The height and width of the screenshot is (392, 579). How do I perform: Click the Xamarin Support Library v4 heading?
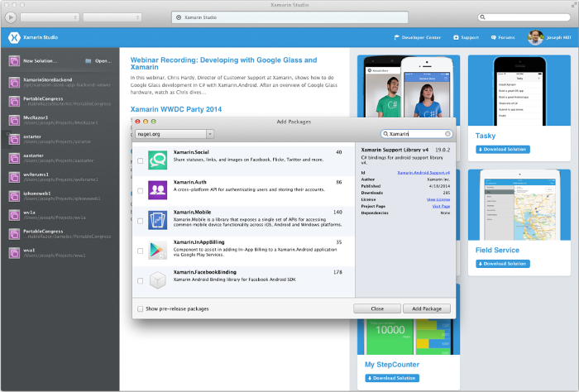395,150
